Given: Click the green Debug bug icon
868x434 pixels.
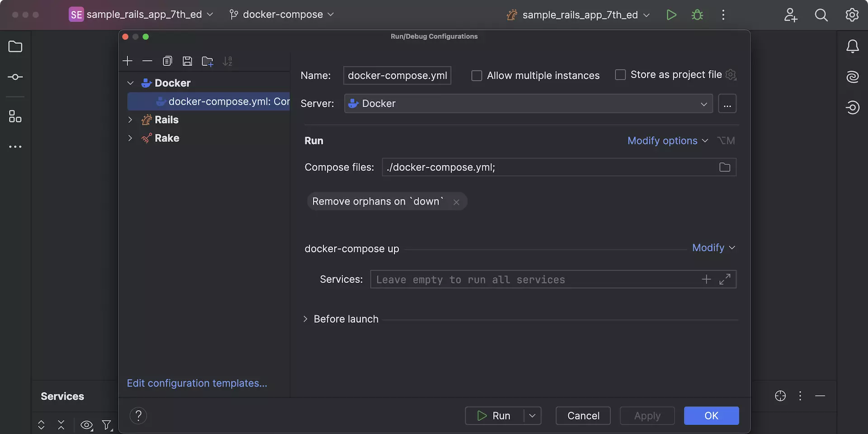Looking at the screenshot, I should (697, 15).
